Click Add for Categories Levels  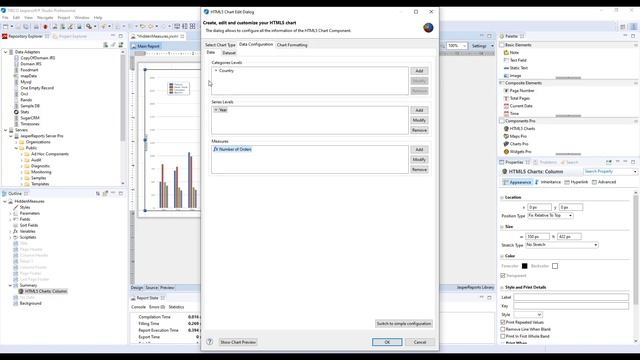[x=419, y=71]
